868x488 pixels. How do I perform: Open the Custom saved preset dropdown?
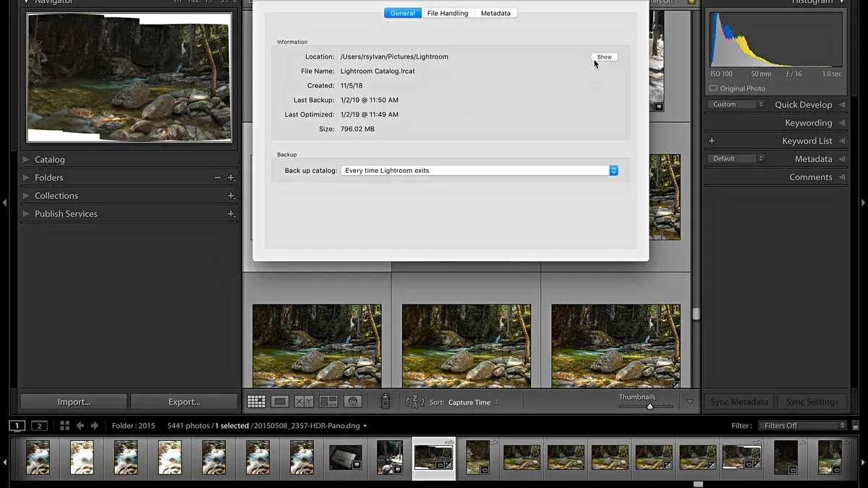pos(736,104)
